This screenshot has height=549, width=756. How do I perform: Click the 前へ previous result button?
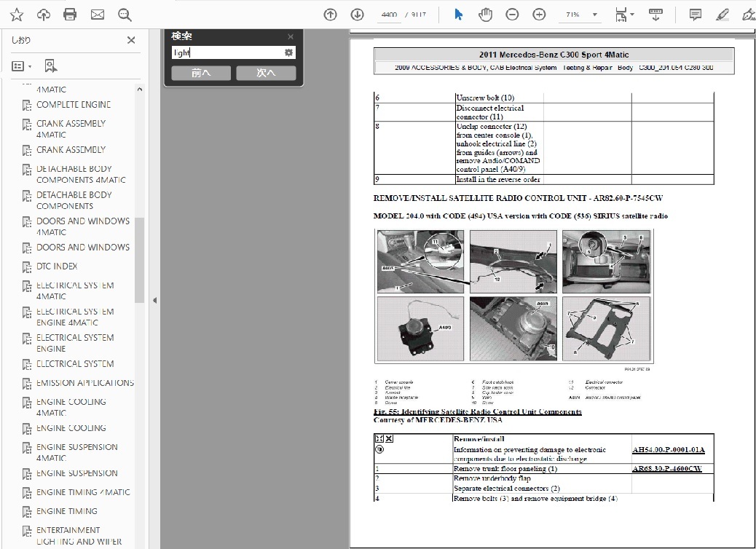201,73
